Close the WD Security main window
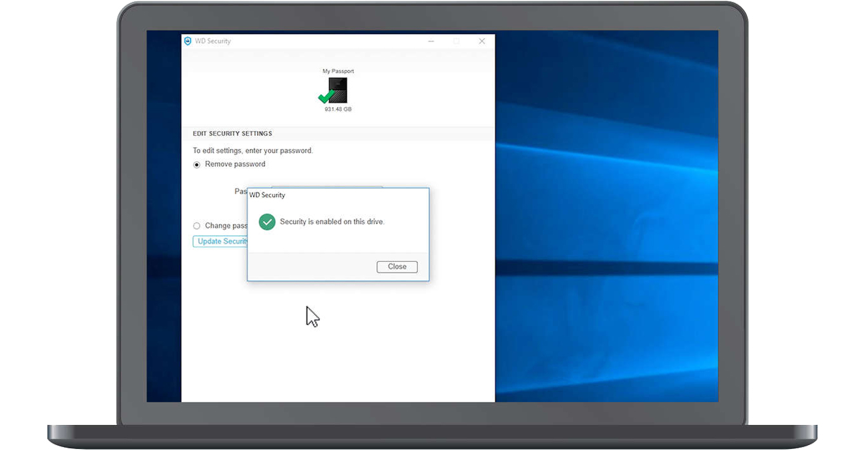This screenshot has width=868, height=451. pos(482,41)
